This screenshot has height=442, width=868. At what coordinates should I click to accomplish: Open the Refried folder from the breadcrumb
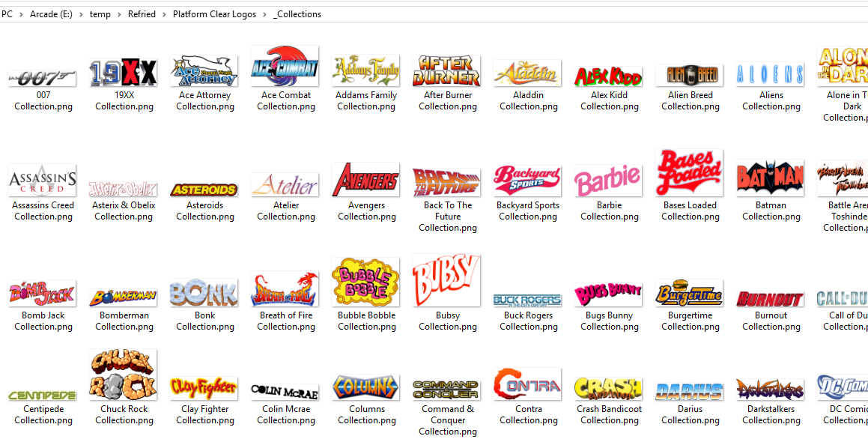click(x=142, y=14)
